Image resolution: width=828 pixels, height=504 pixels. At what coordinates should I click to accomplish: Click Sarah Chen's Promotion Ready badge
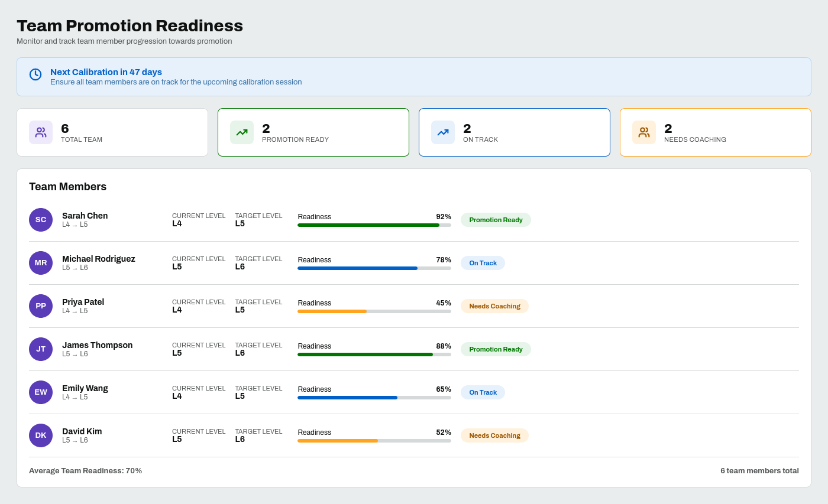point(496,220)
